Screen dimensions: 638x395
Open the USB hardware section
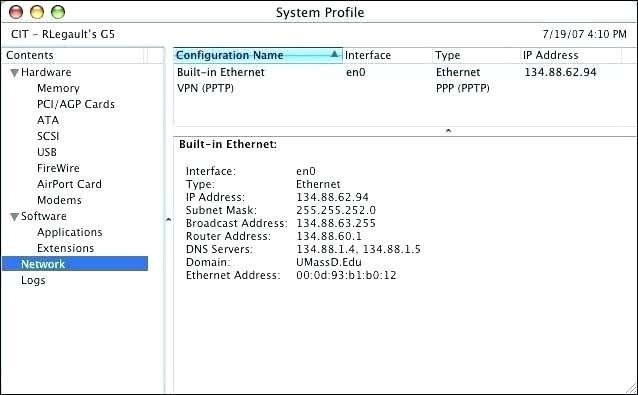click(47, 152)
